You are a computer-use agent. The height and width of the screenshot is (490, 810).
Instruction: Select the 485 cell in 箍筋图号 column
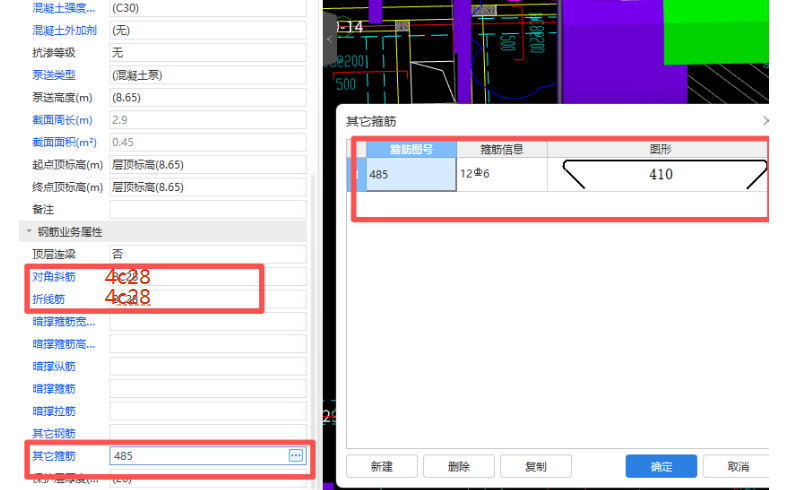tap(411, 175)
